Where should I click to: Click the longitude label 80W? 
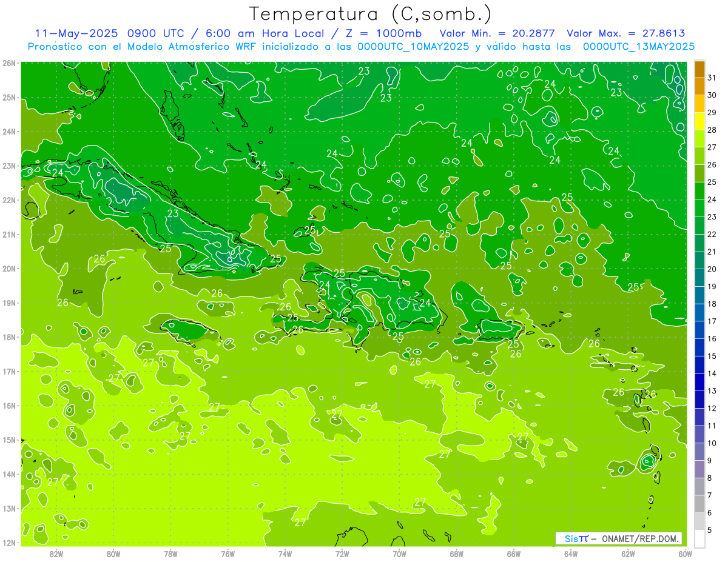tap(113, 554)
